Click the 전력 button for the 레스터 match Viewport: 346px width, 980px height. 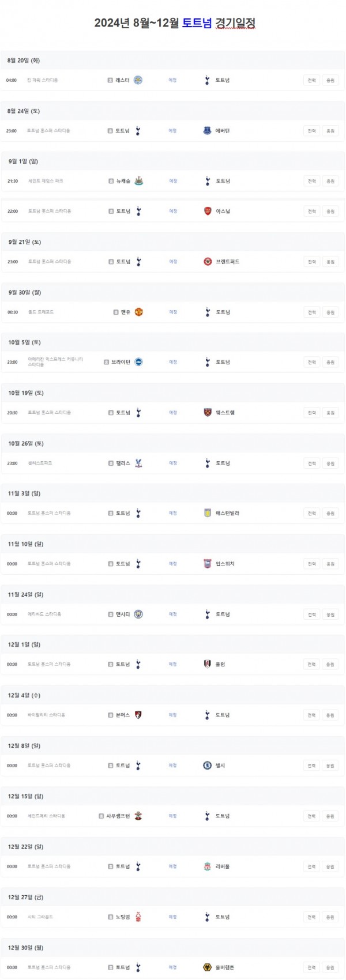point(312,80)
